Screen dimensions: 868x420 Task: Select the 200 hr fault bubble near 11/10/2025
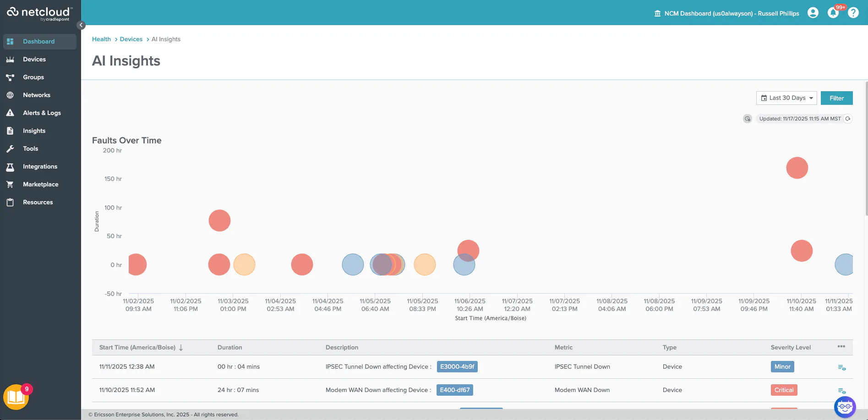pyautogui.click(x=797, y=168)
